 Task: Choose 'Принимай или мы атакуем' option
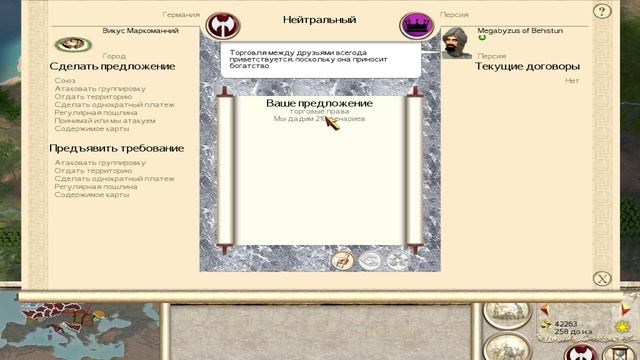[x=105, y=121]
